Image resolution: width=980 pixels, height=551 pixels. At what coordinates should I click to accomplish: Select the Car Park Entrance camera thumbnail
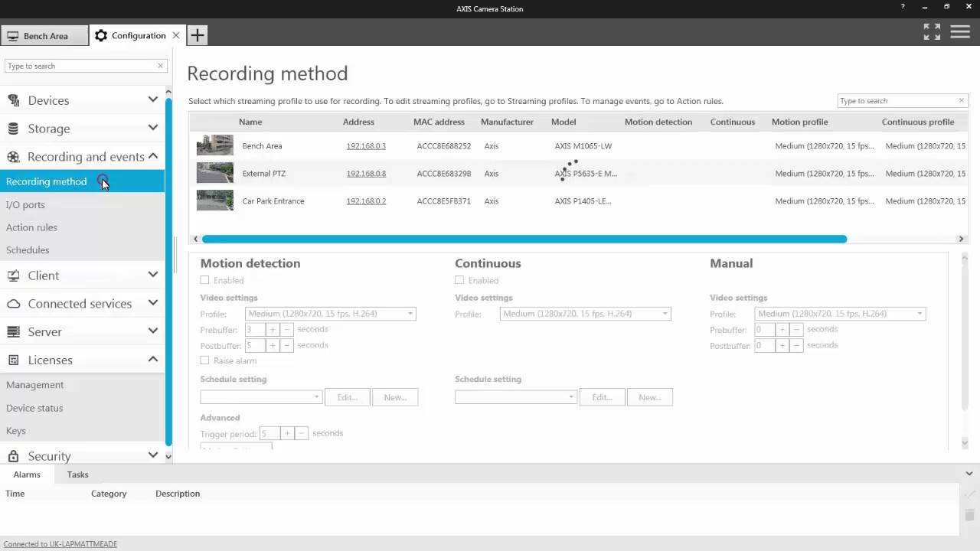[214, 201]
